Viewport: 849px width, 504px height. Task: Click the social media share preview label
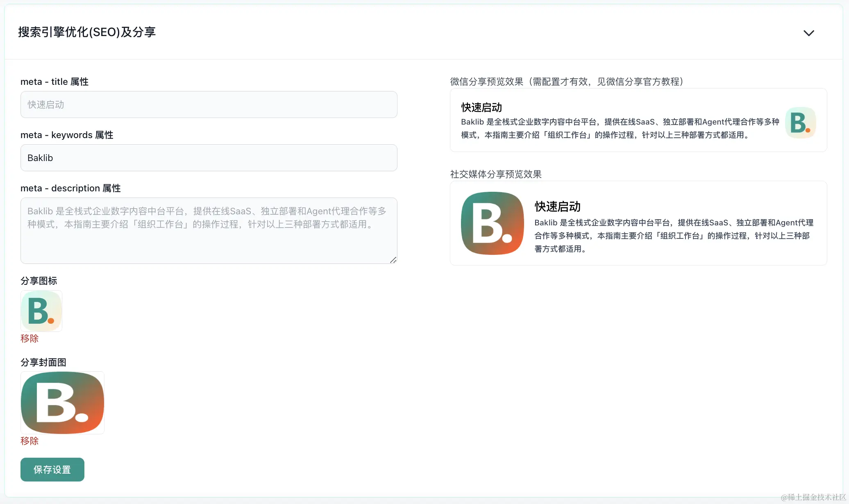click(496, 174)
